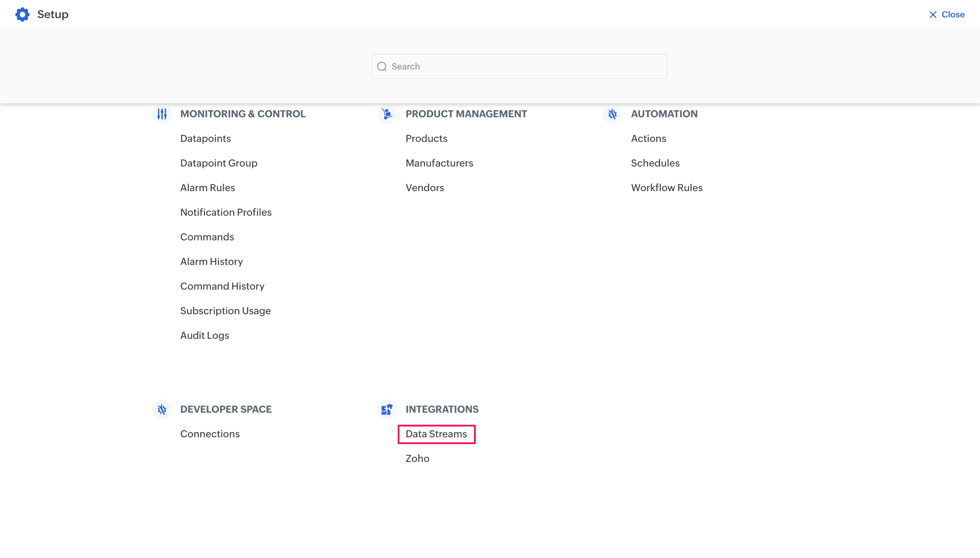
Task: Open Alarm Rules configuration
Action: tap(207, 188)
